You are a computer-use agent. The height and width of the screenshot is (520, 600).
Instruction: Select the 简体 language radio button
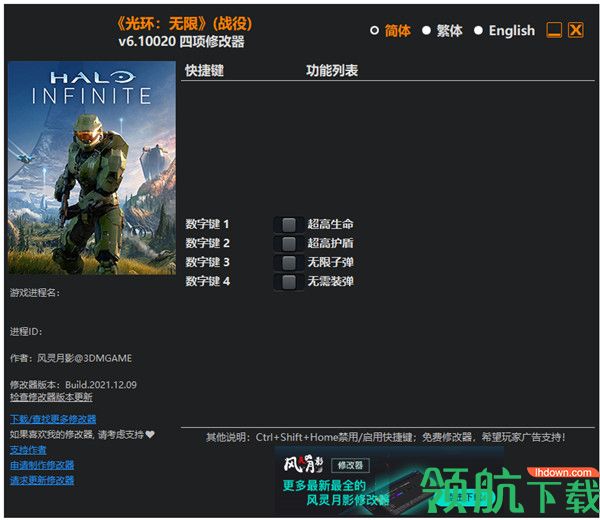pos(374,30)
